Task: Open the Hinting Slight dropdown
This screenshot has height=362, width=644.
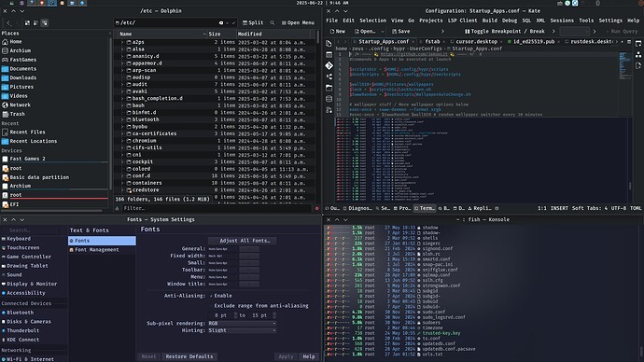Action: click(x=242, y=330)
